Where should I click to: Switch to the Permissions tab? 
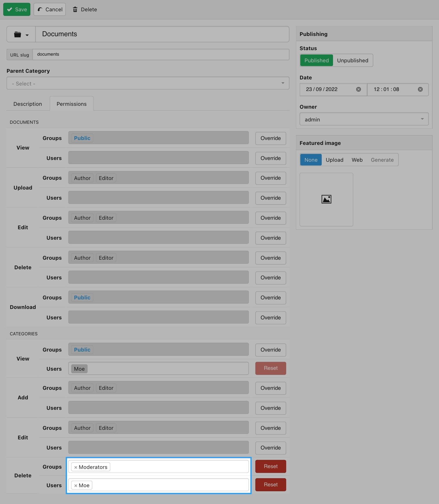[x=72, y=104]
